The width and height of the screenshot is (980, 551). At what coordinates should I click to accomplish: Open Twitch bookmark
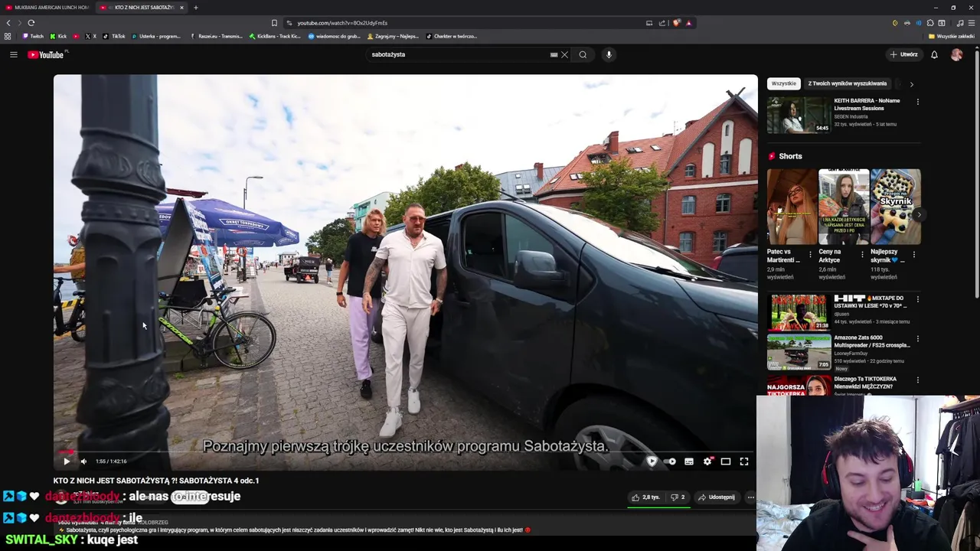point(33,36)
